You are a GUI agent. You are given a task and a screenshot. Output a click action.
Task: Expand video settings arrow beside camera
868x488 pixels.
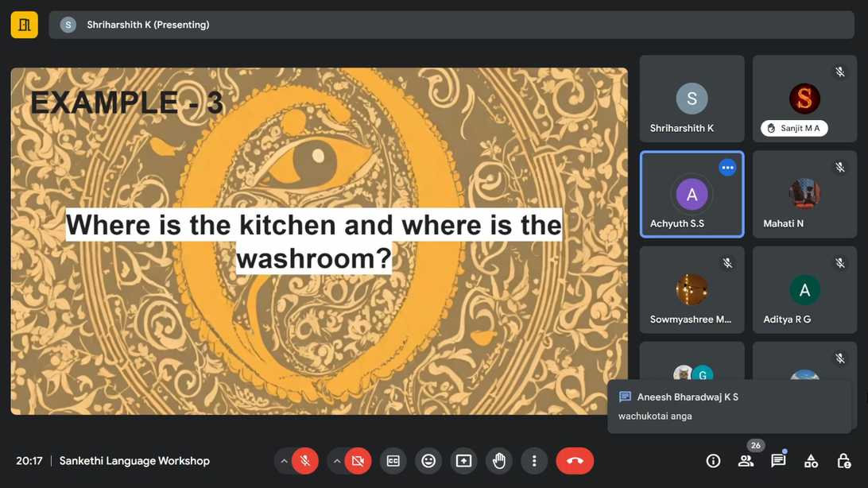[337, 461]
